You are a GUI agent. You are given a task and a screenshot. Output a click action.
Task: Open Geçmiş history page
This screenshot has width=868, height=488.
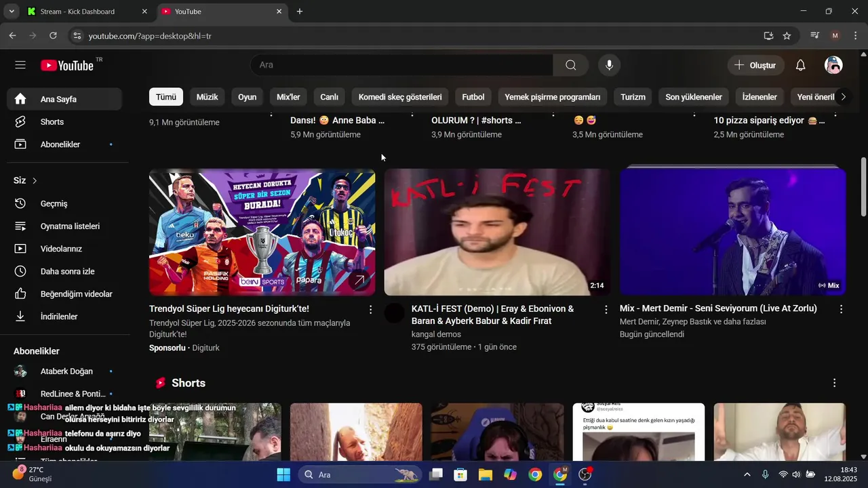(65, 203)
